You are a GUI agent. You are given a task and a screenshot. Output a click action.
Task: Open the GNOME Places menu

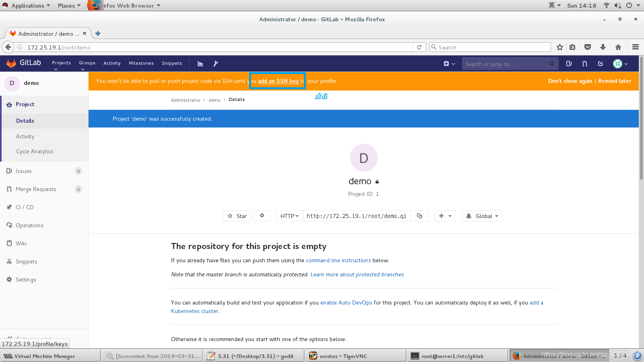tap(69, 6)
